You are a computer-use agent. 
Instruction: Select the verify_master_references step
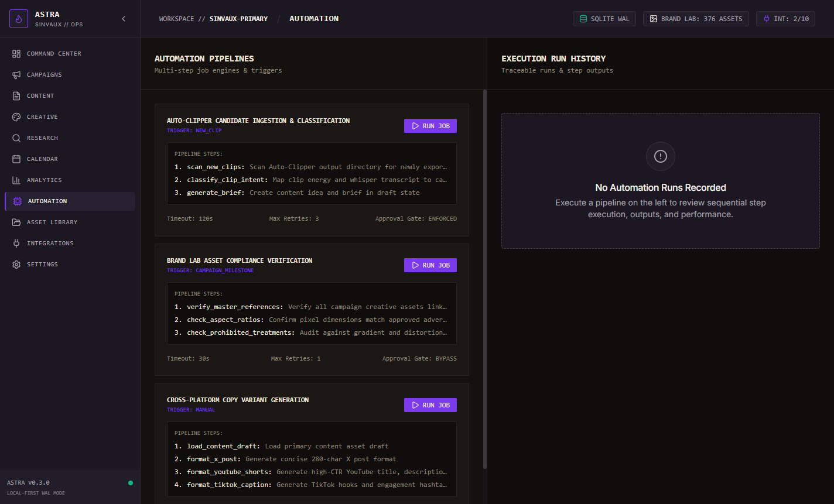311,307
